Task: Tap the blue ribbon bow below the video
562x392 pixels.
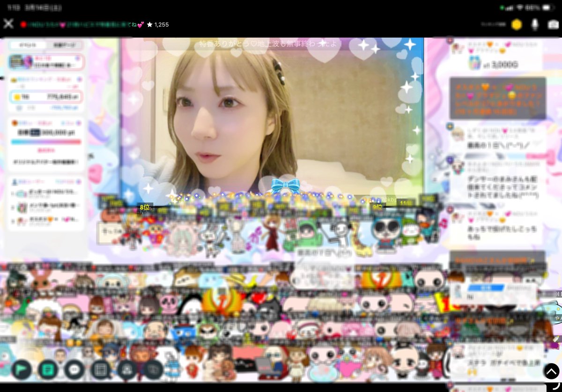Action: 285,186
